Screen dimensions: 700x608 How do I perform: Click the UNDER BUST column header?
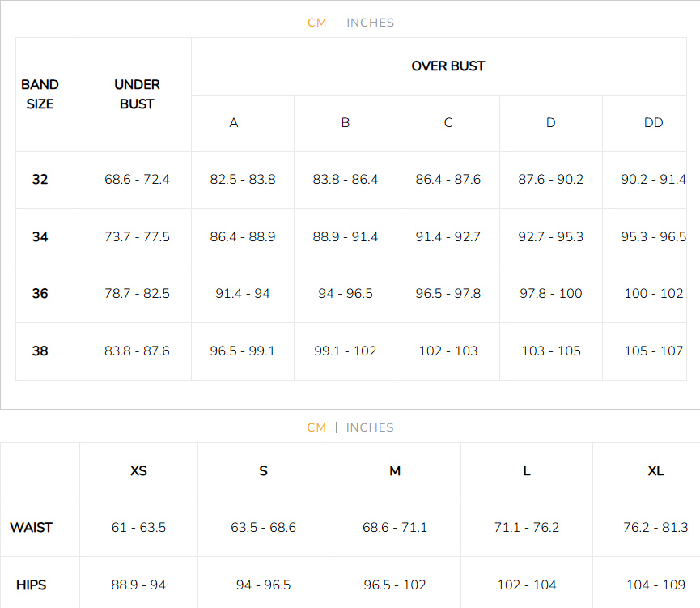tap(137, 94)
